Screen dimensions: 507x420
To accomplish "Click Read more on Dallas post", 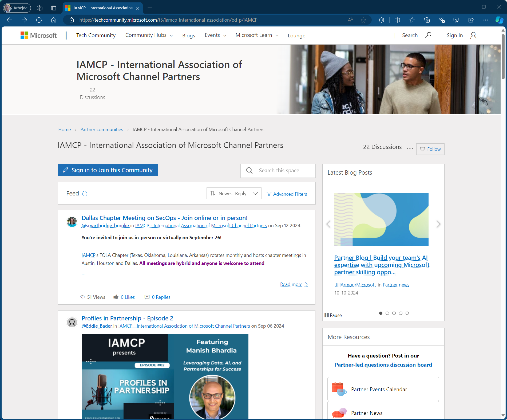I will [294, 284].
